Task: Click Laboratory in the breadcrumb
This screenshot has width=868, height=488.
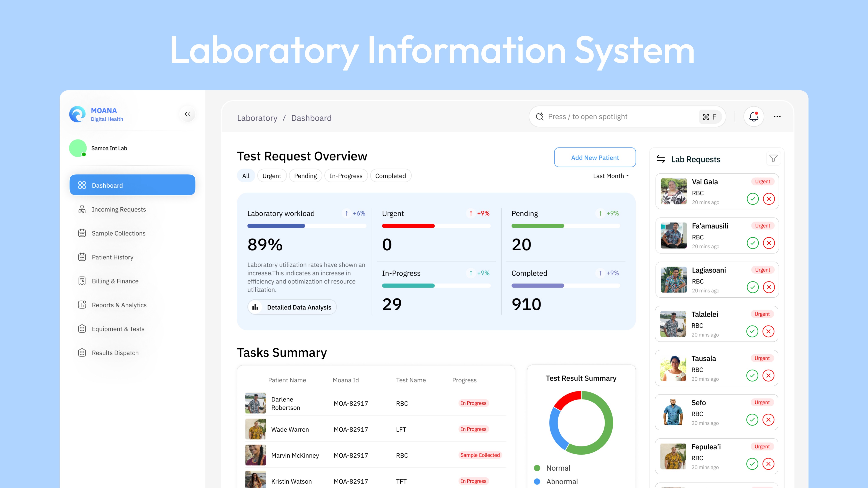Action: [257, 118]
